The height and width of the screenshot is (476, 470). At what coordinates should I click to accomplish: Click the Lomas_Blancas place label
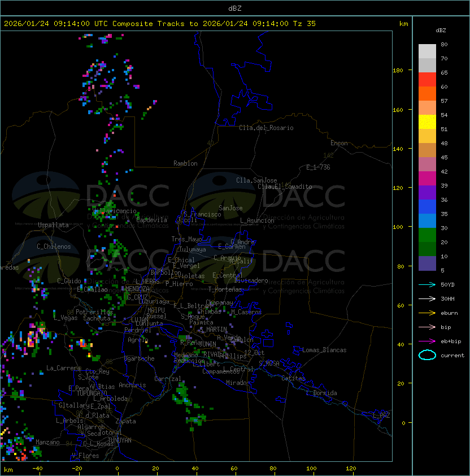tap(324, 350)
